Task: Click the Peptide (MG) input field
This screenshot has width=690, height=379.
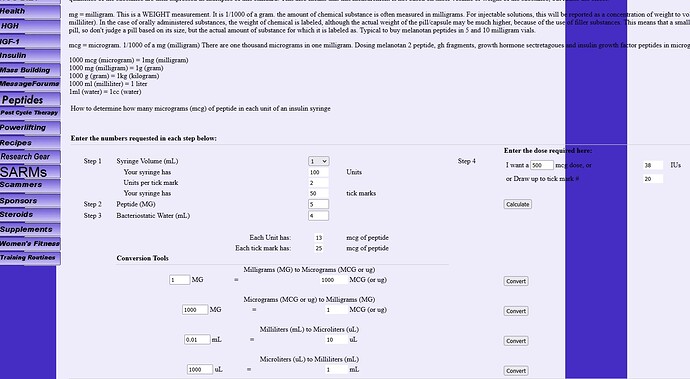Action: (319, 204)
